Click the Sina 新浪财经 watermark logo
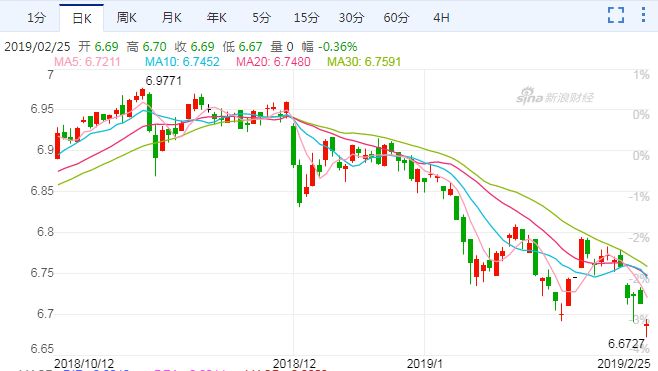The width and height of the screenshot is (658, 371). click(x=554, y=96)
